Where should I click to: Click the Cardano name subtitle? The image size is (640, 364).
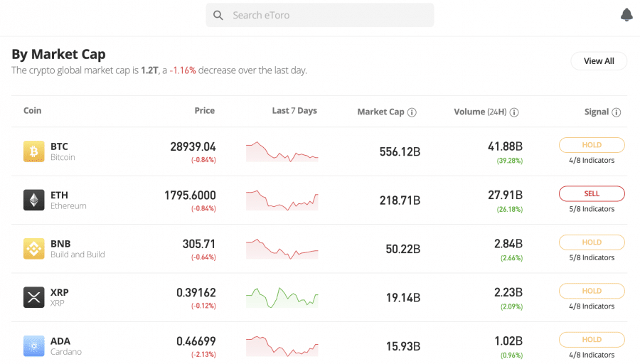coord(66,352)
